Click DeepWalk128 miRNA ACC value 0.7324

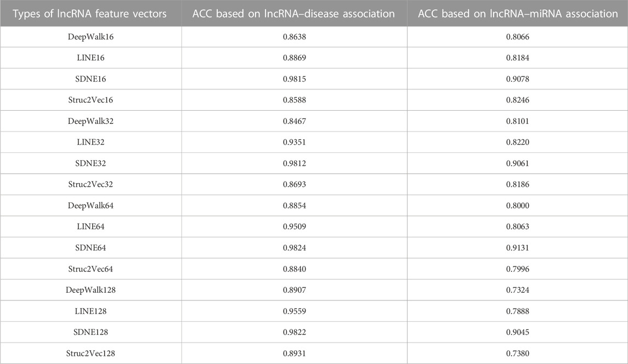(517, 290)
